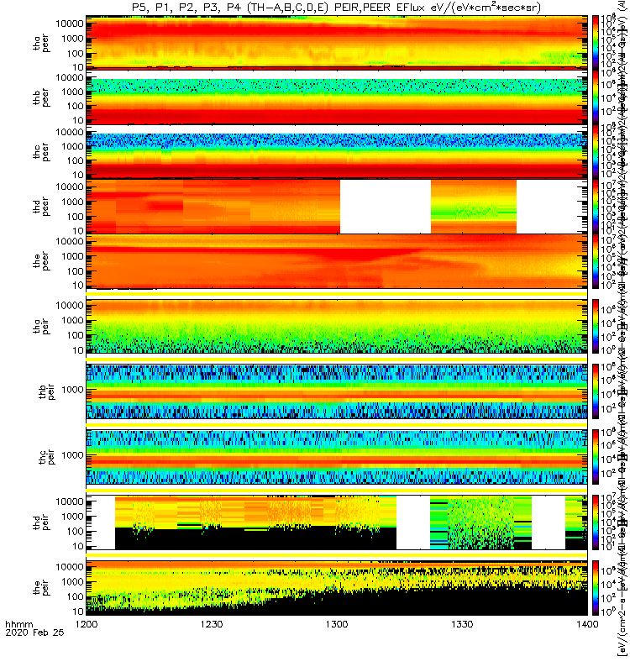Click the "tha peer" panel axis label

click(41, 44)
